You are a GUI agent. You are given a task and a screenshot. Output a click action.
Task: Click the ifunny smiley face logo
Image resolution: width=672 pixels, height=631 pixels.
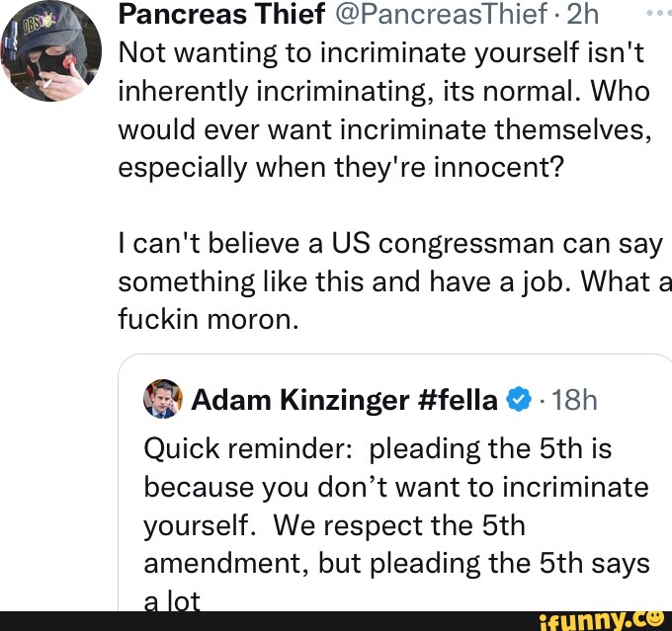click(655, 618)
